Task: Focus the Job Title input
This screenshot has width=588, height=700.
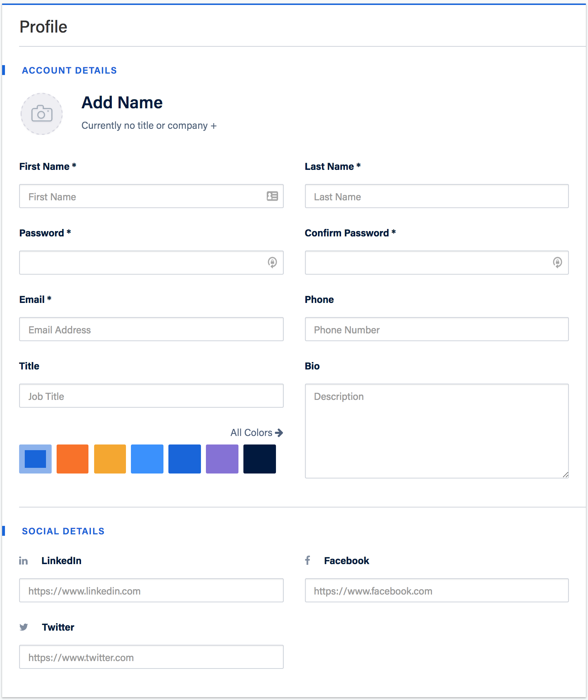Action: tap(151, 396)
